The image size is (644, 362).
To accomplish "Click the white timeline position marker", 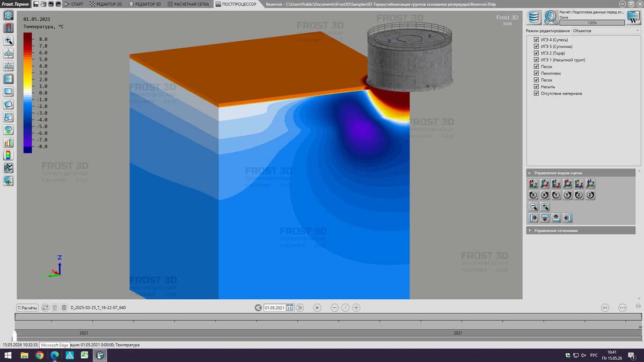I will pyautogui.click(x=14, y=335).
